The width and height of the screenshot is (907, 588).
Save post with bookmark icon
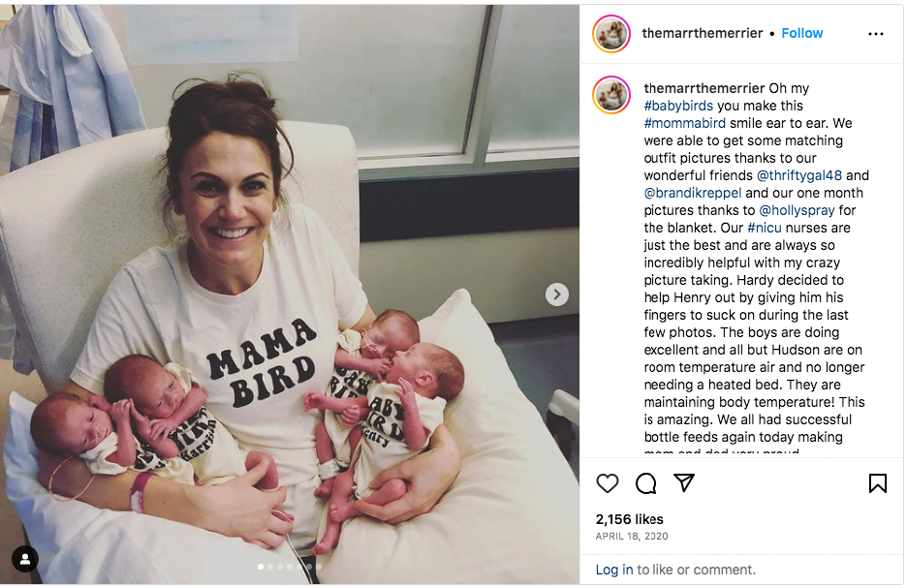[x=878, y=483]
